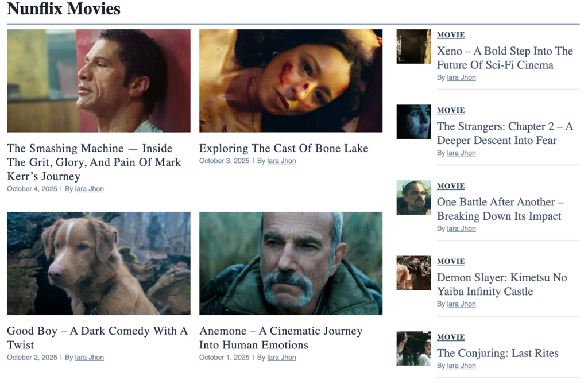588x384 pixels.
Task: Click the Good Boy dog image
Action: point(99,263)
